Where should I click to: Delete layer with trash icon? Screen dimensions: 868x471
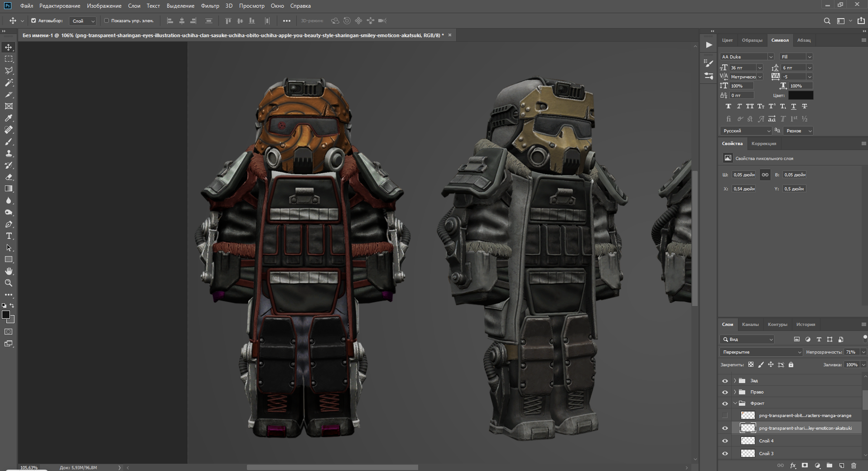tap(854, 466)
